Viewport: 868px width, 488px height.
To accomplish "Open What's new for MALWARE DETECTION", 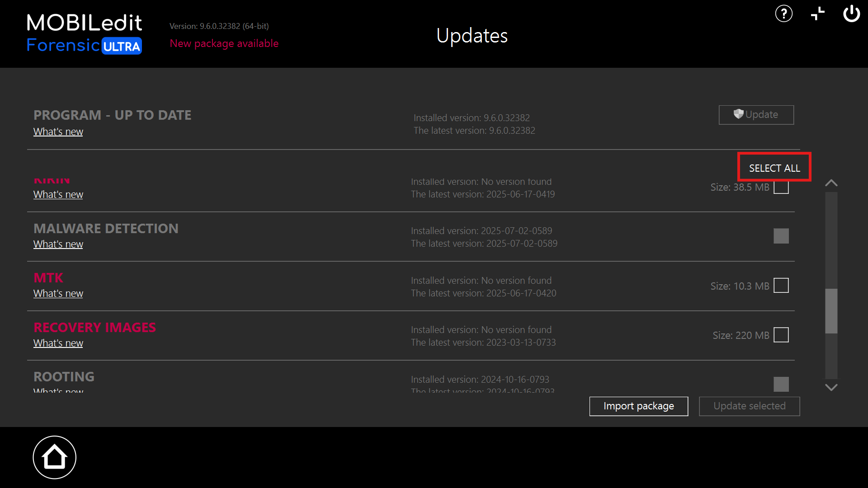I will (x=58, y=244).
